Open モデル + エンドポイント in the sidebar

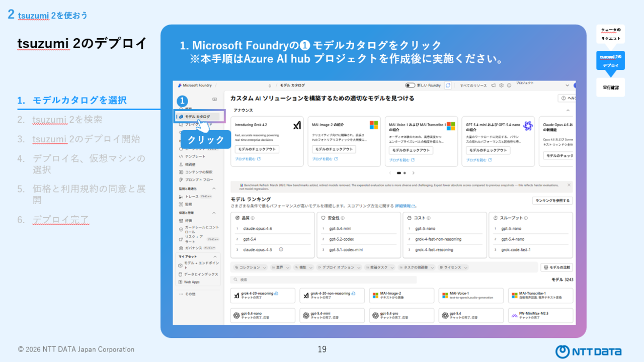[x=198, y=265]
